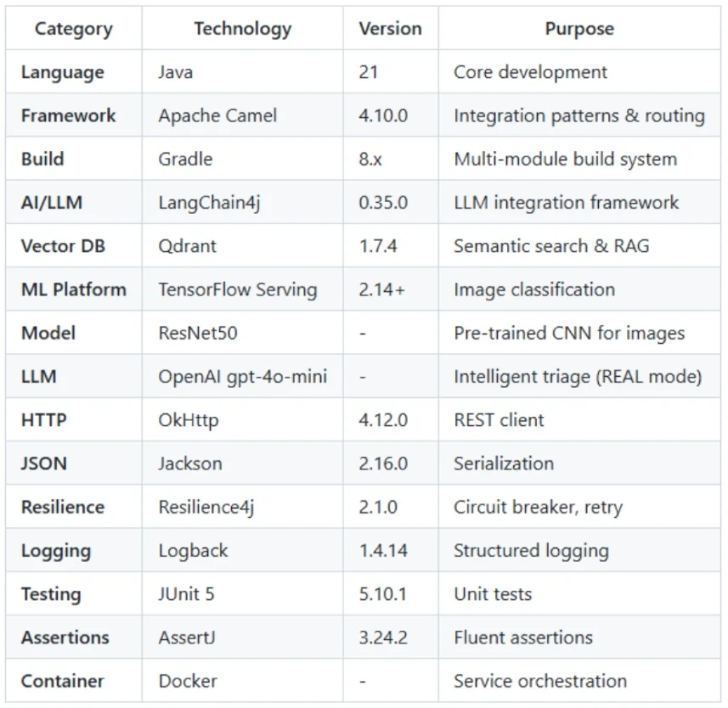Click the LangChain4j table cell
Screen dimensions: 728x708
tap(213, 203)
